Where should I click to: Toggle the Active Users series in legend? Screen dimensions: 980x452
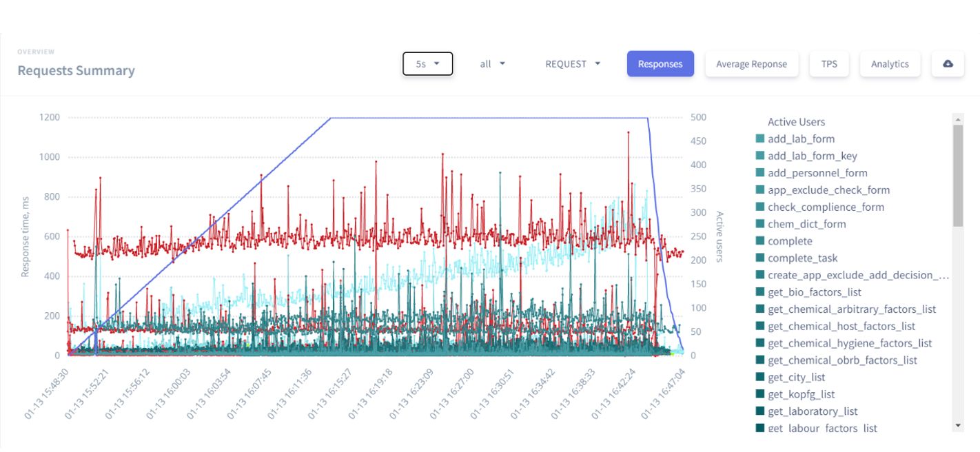click(x=797, y=122)
